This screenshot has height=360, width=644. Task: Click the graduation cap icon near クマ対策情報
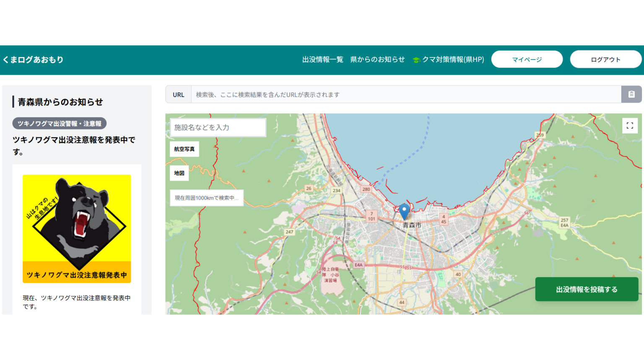(416, 60)
